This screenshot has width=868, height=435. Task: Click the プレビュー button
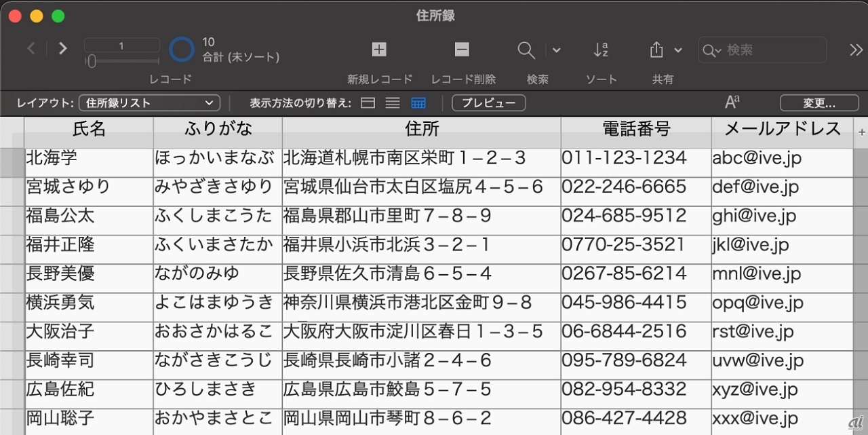pyautogui.click(x=488, y=103)
